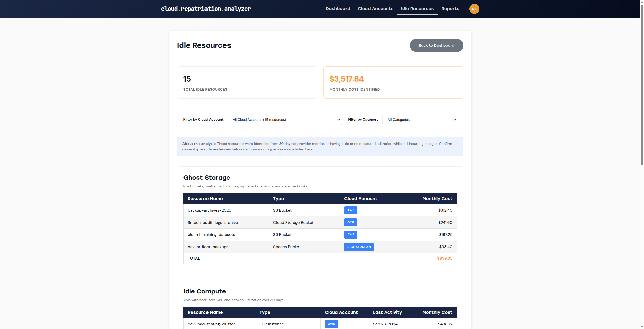This screenshot has height=329, width=644.
Task: Click the Last Activity column header
Action: (387, 313)
